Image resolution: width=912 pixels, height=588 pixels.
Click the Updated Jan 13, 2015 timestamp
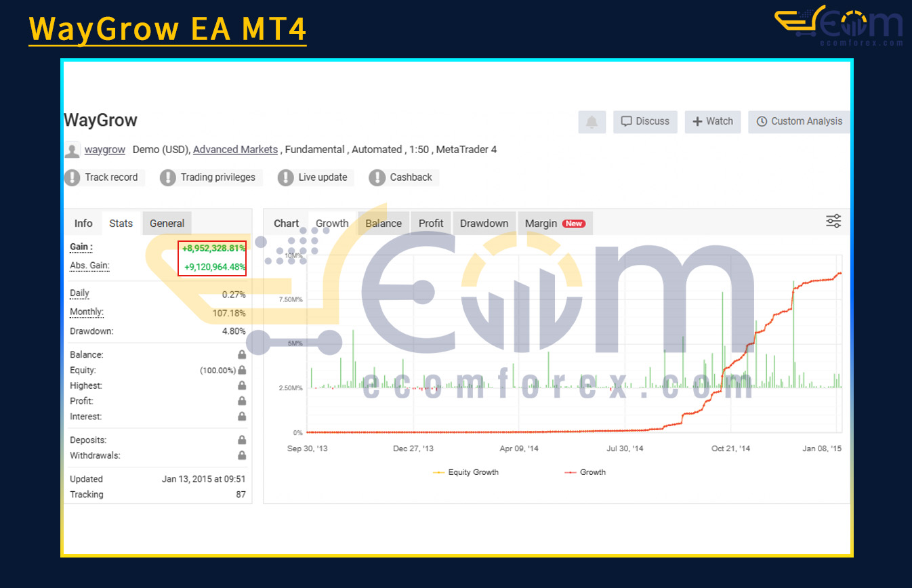click(x=203, y=479)
